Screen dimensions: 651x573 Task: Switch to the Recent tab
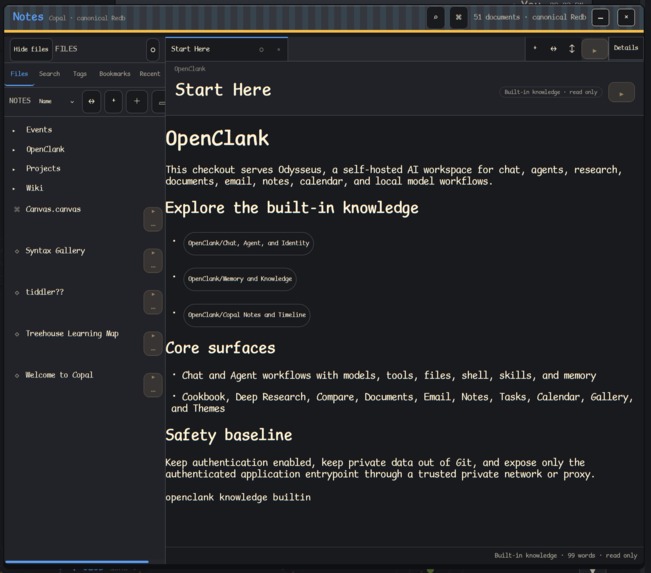tap(149, 74)
